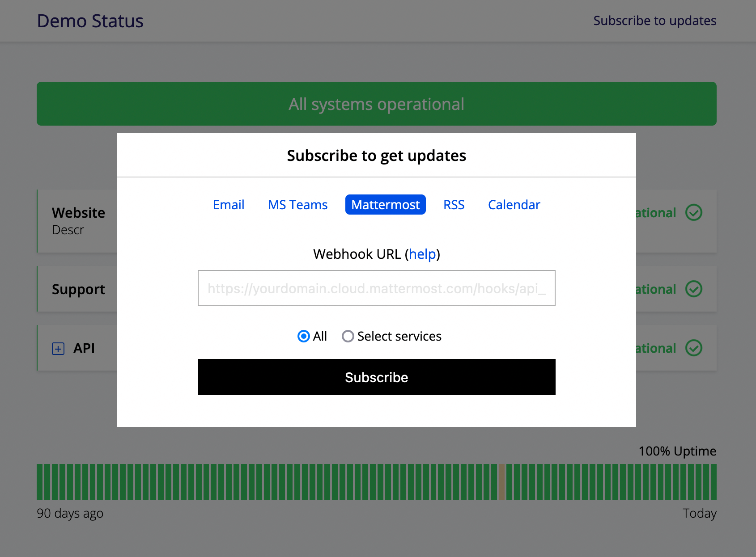Select the Mattermost tab

click(x=386, y=205)
